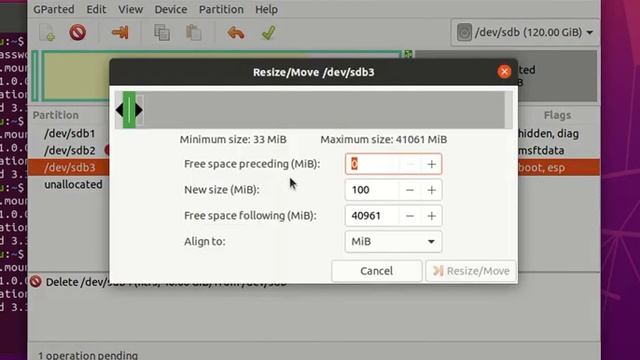Increase Free space preceding with the plus button
Viewport: 640px width, 360px height.
pyautogui.click(x=431, y=164)
